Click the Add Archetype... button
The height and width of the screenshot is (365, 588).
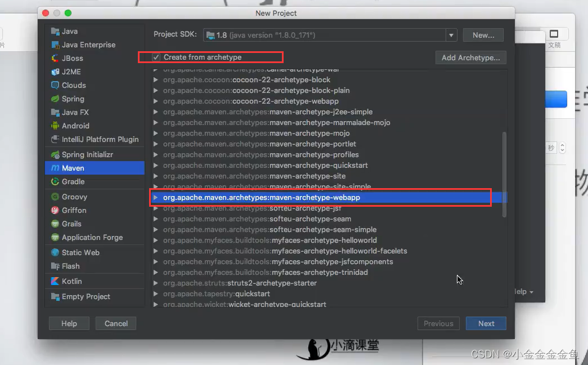(470, 57)
